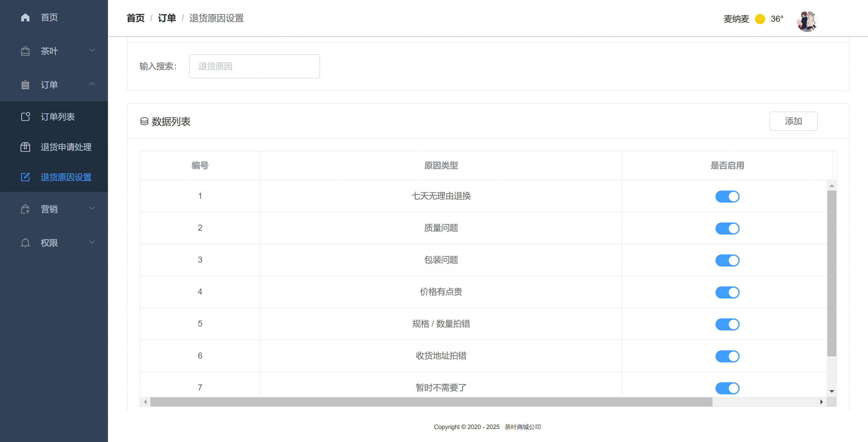The width and height of the screenshot is (868, 442).
Task: Click the permissions bell icon
Action: (x=25, y=243)
